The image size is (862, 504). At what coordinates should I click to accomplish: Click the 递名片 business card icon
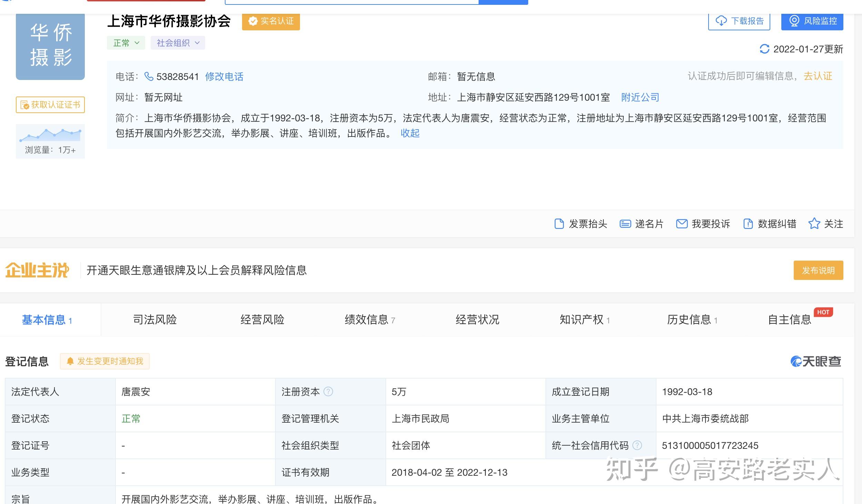pyautogui.click(x=625, y=224)
